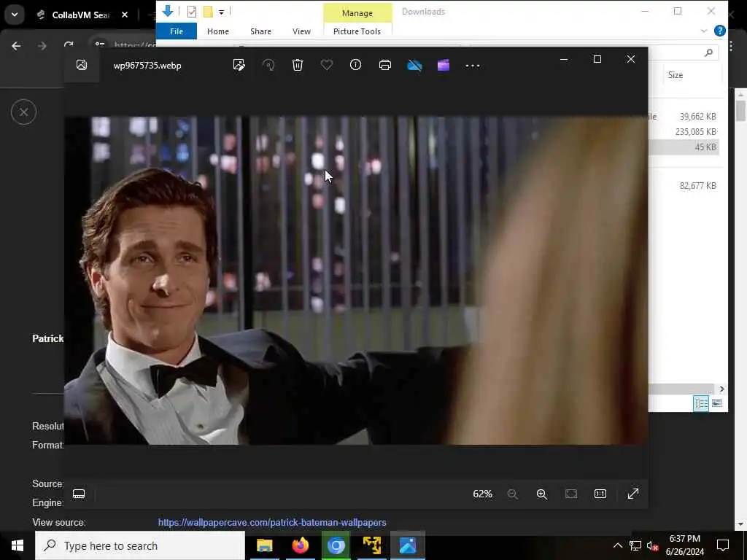The width and height of the screenshot is (747, 560).
Task: Open the Photos app gallery icon
Action: (82, 65)
